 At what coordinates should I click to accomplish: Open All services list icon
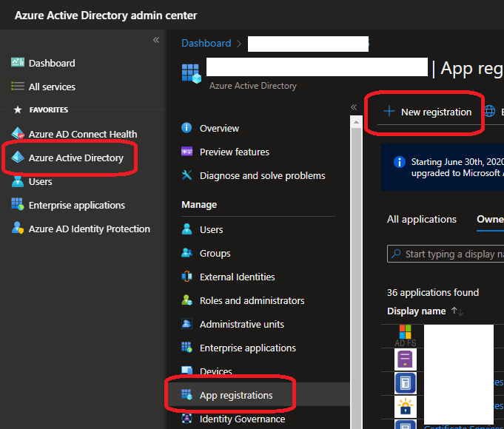18,87
